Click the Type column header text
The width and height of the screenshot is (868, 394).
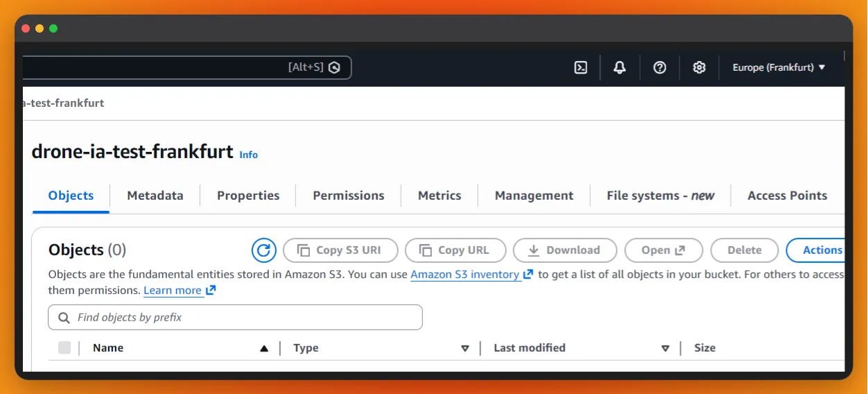click(306, 348)
